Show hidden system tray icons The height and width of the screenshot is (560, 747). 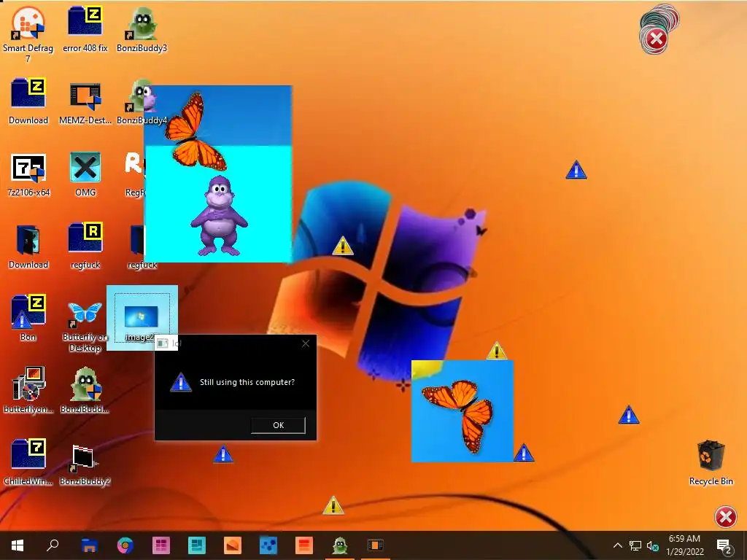coord(617,545)
